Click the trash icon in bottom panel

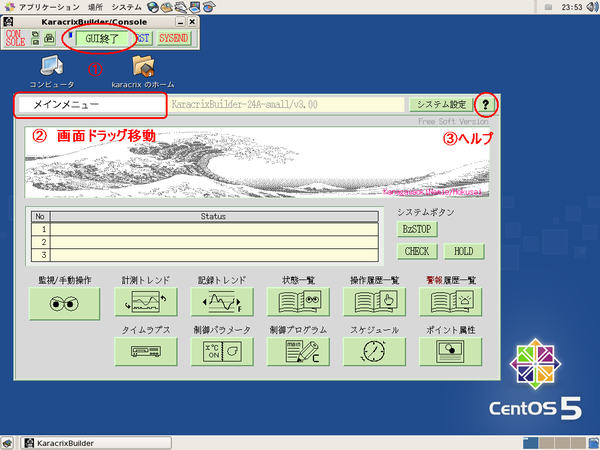593,443
